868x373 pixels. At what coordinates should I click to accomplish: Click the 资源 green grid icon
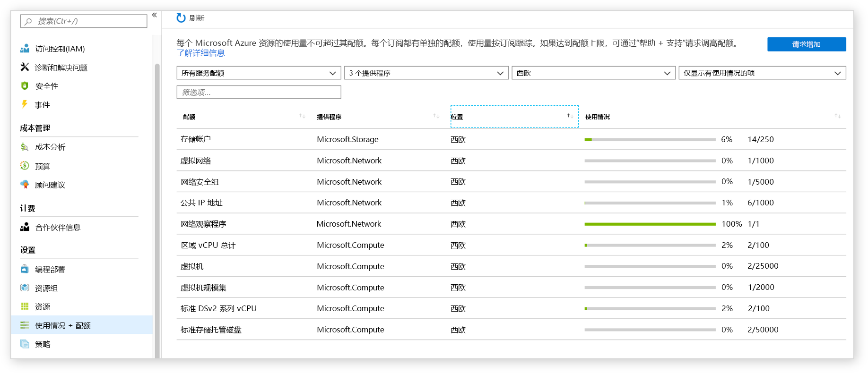[x=25, y=306]
